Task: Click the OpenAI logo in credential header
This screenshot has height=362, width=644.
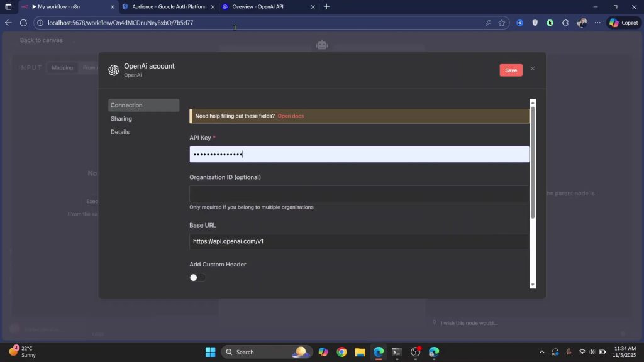Action: [113, 70]
